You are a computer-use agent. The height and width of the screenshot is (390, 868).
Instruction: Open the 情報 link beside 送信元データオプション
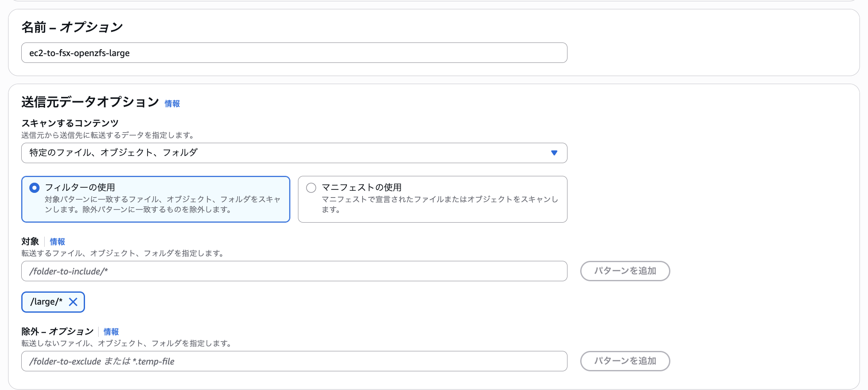pyautogui.click(x=172, y=103)
